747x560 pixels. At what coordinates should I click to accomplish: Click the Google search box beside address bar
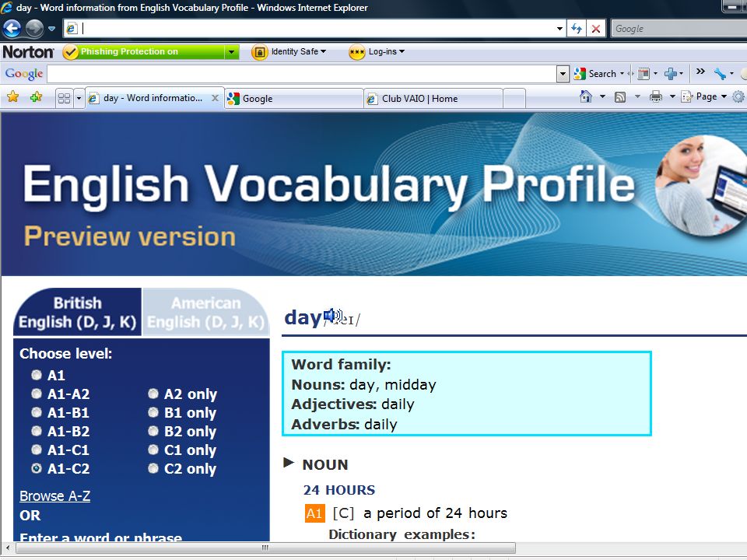(x=679, y=29)
